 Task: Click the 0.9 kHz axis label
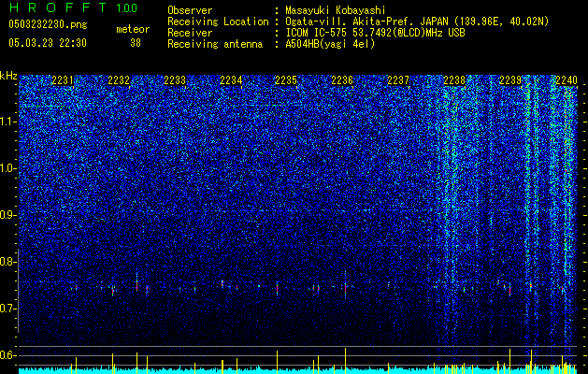click(8, 215)
